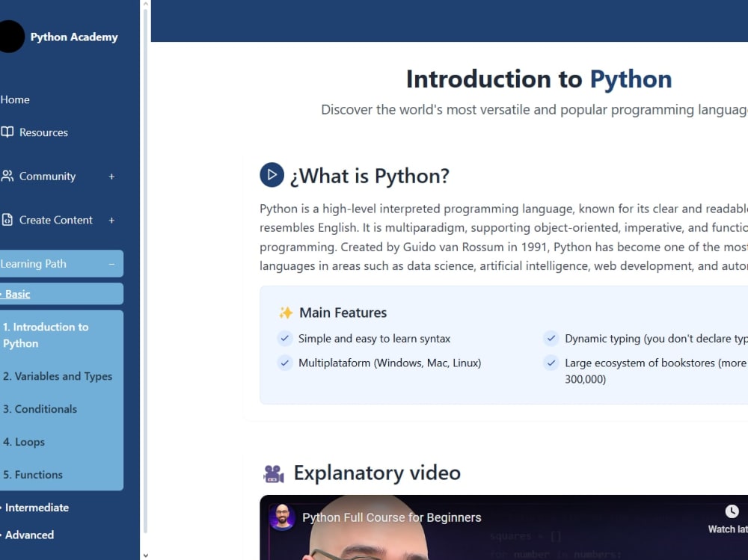
Task: Click the ¿What is Python? heading
Action: pyautogui.click(x=370, y=176)
